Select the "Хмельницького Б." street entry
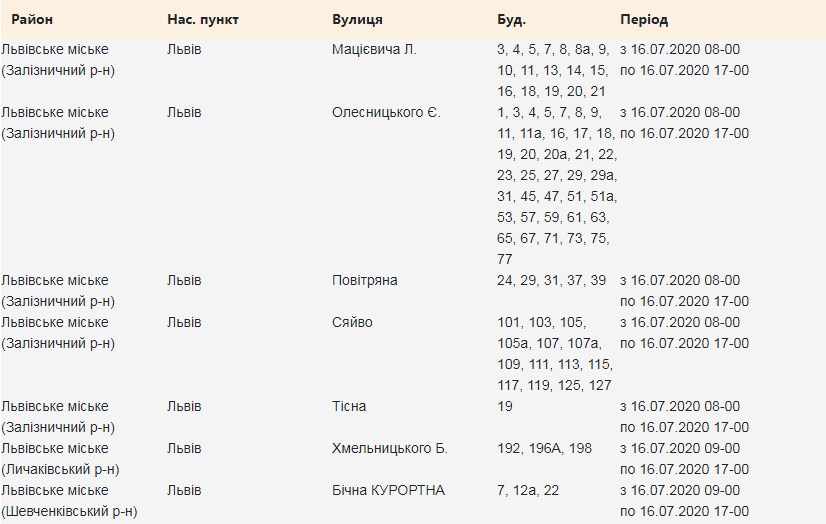Image resolution: width=826 pixels, height=524 pixels. [x=390, y=448]
